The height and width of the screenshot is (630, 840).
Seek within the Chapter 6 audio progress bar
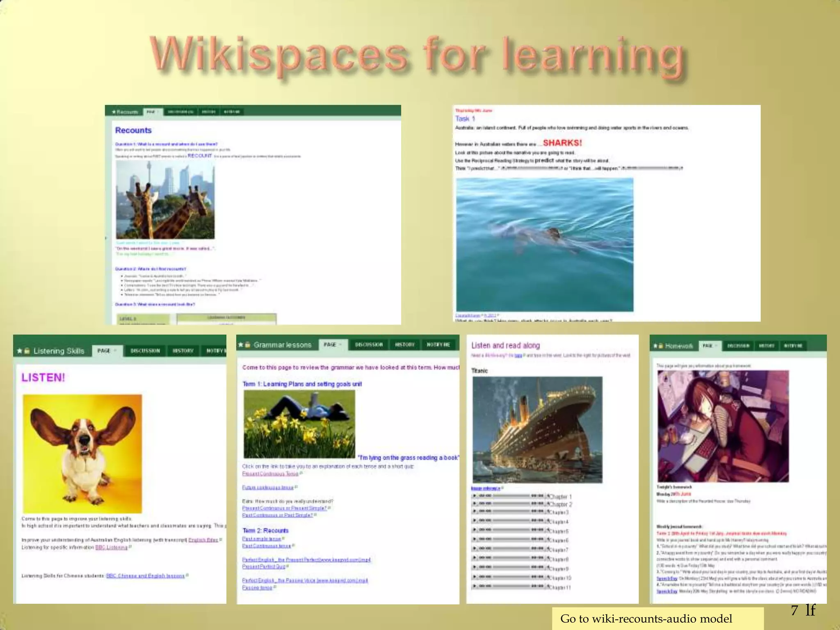[x=511, y=539]
